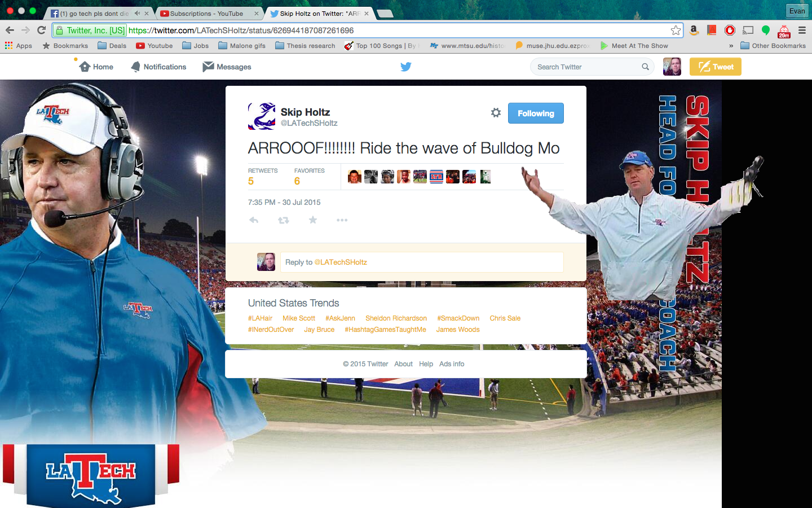
Task: Open the gear settings menu beside Following
Action: click(x=496, y=113)
